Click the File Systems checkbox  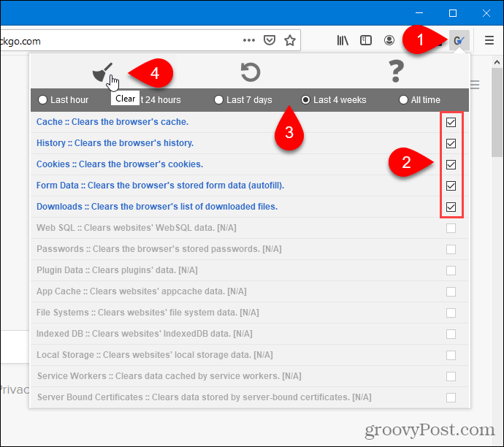point(451,313)
